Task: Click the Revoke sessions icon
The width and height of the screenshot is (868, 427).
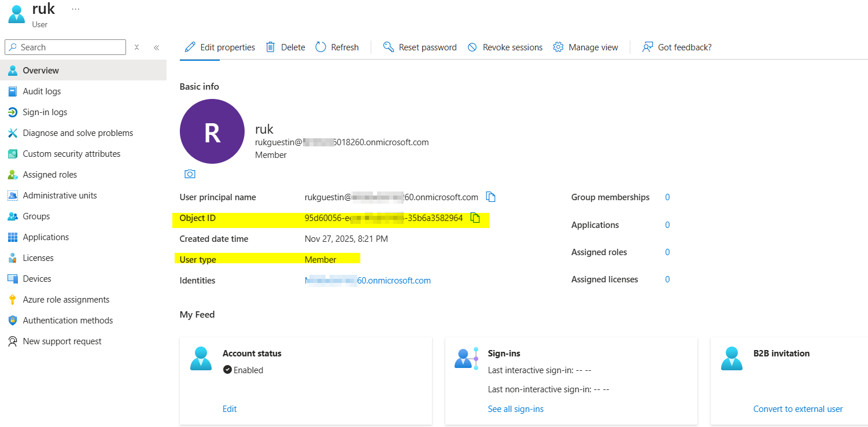Action: (x=472, y=47)
